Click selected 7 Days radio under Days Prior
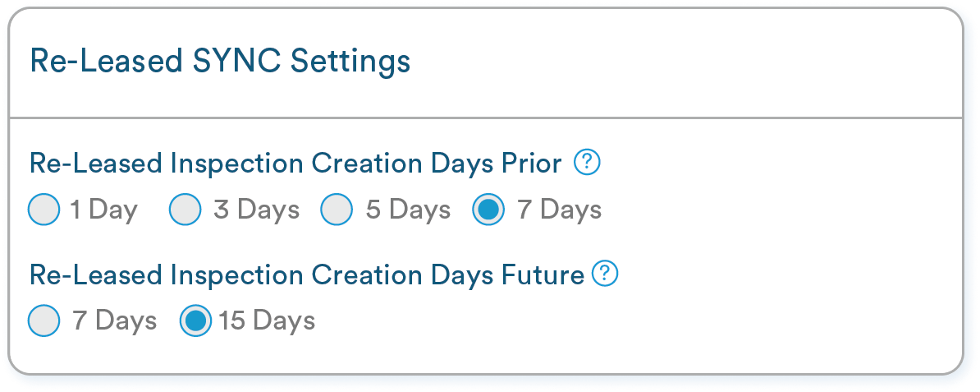980x392 pixels. [x=488, y=210]
